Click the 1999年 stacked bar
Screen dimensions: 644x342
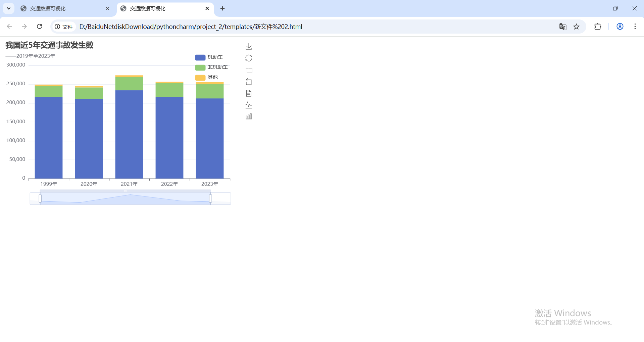pyautogui.click(x=49, y=131)
